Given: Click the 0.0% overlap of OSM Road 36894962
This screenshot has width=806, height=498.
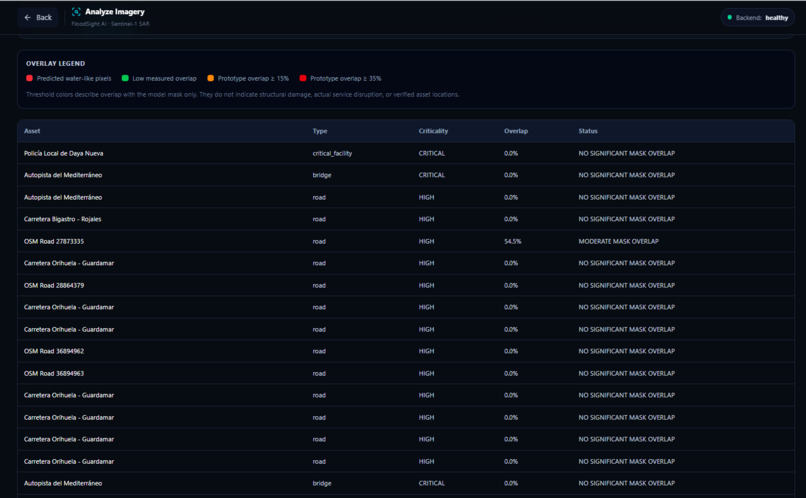Looking at the screenshot, I should [510, 351].
